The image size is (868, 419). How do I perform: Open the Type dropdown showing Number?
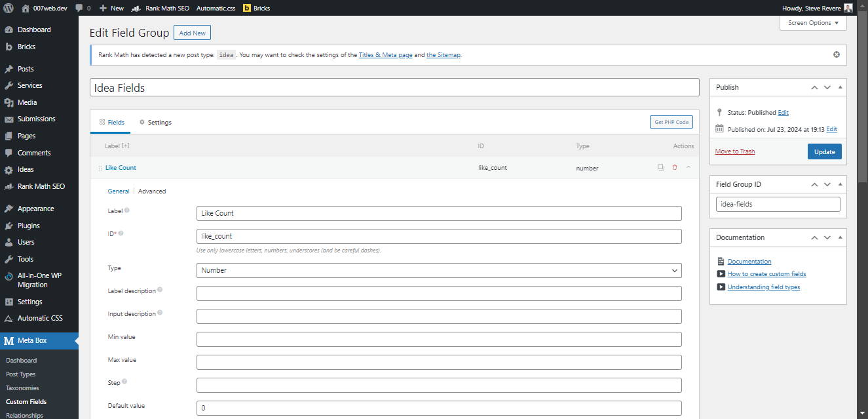[x=439, y=270]
